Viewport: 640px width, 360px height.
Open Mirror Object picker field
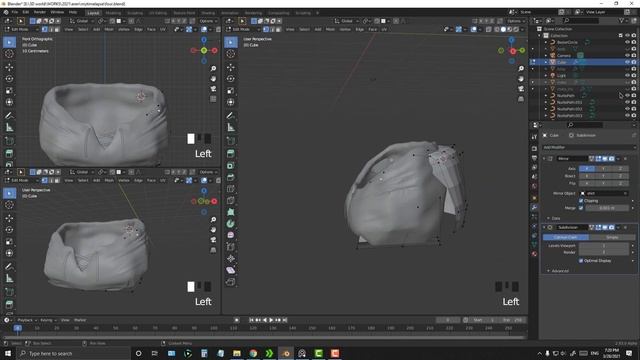pos(604,193)
